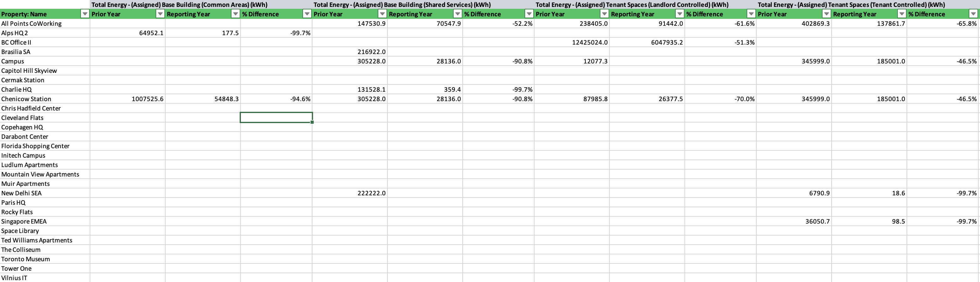
Task: Select the Charlie HQ property cell
Action: 45,89
